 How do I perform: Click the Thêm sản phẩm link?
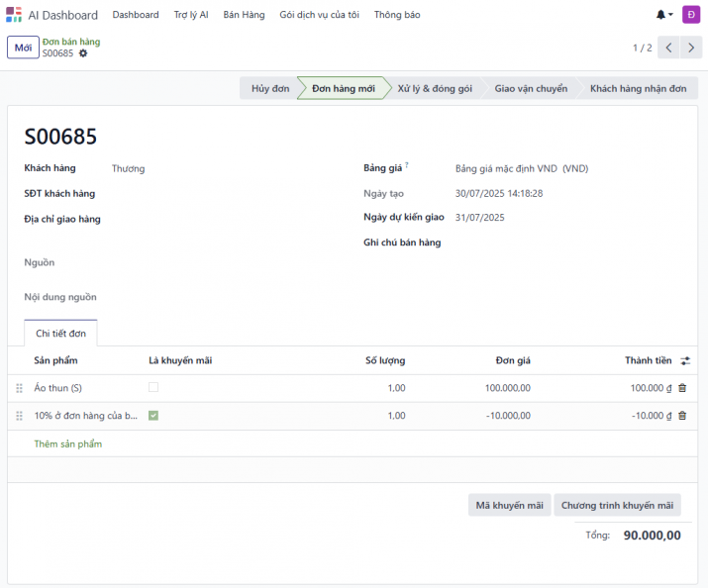coord(68,443)
